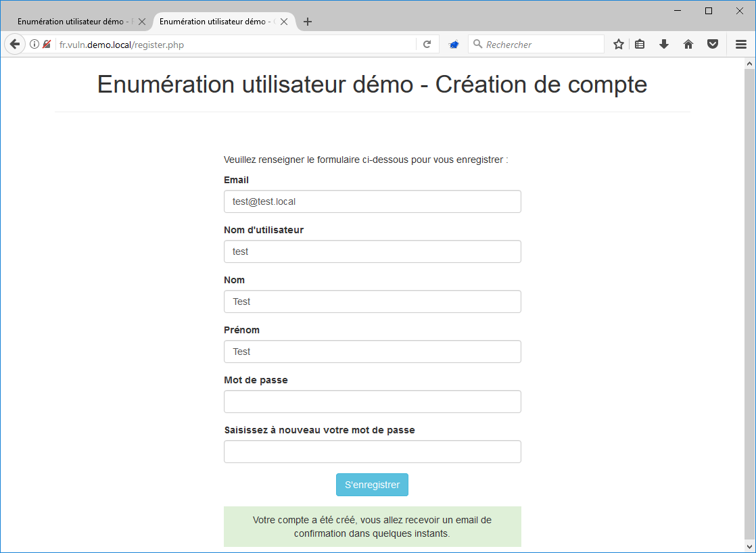Viewport: 756px width, 553px height.
Task: Open the downloads panel
Action: pos(664,43)
